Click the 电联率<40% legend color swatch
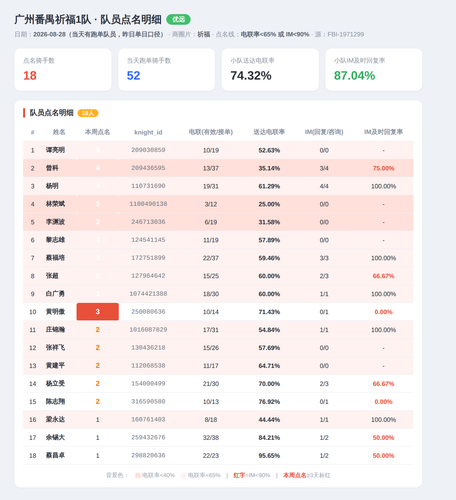This screenshot has height=500, width=456. (138, 475)
